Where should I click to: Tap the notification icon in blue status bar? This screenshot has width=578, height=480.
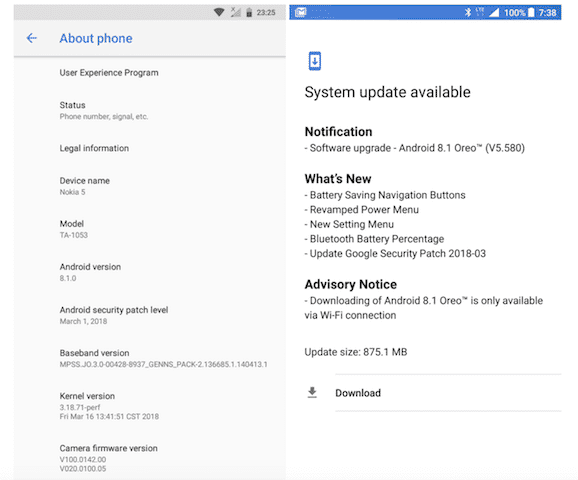pyautogui.click(x=300, y=13)
